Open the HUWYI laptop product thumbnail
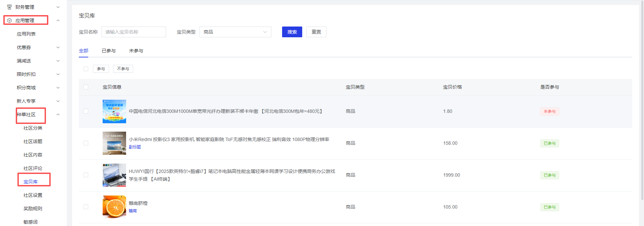This screenshot has height=226, width=644. tap(114, 175)
